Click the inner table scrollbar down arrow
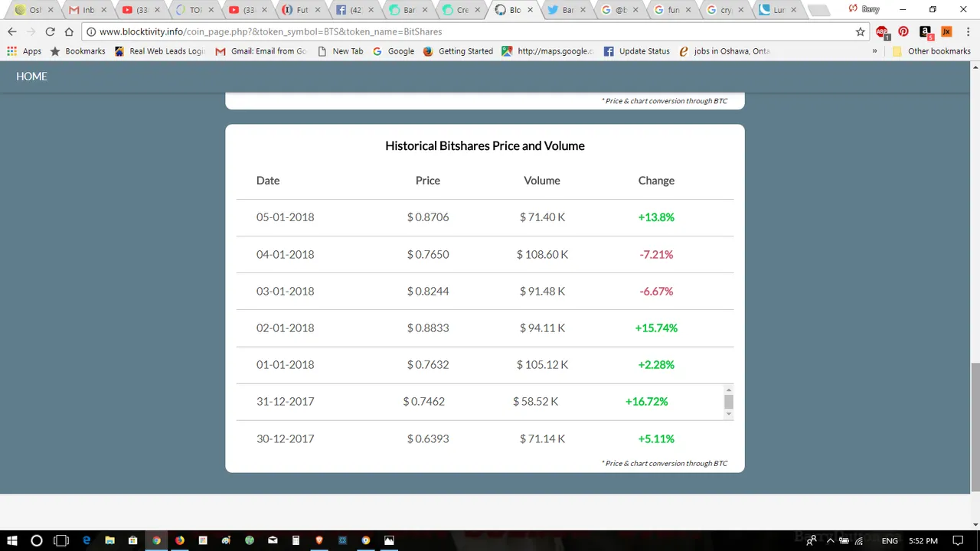The width and height of the screenshot is (980, 551). pyautogui.click(x=729, y=414)
